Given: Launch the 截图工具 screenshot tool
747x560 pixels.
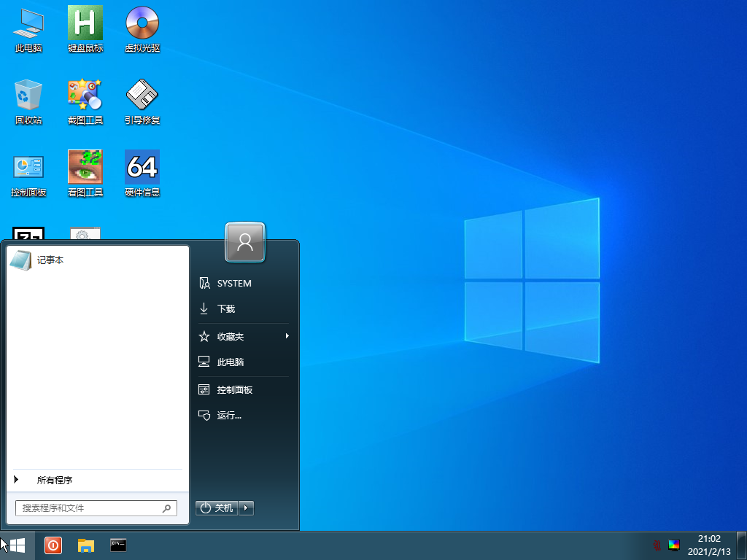Looking at the screenshot, I should click(85, 96).
